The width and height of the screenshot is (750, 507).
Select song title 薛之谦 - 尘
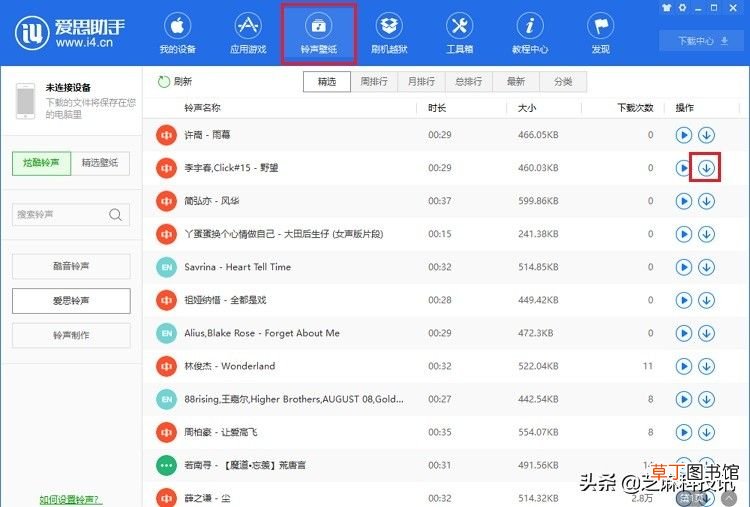[208, 498]
